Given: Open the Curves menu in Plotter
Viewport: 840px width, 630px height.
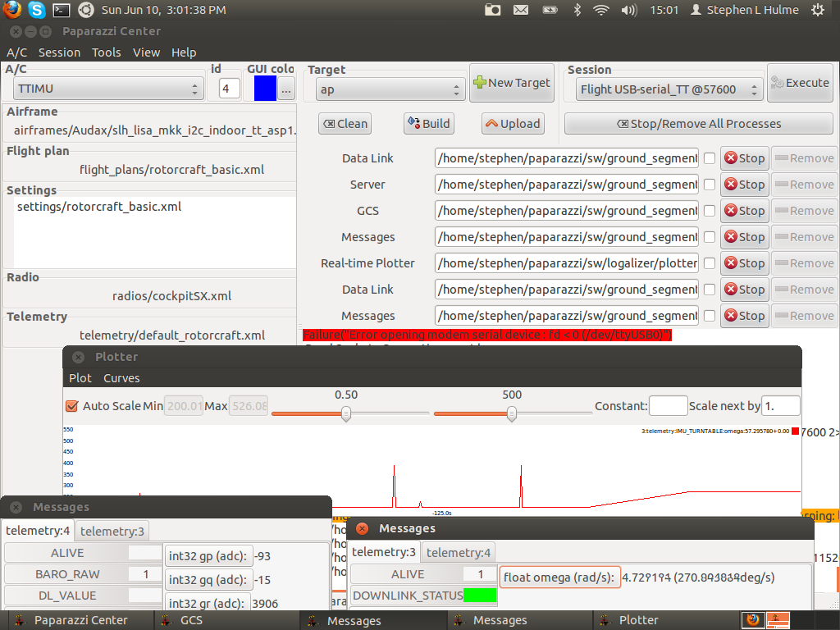Looking at the screenshot, I should pyautogui.click(x=121, y=378).
